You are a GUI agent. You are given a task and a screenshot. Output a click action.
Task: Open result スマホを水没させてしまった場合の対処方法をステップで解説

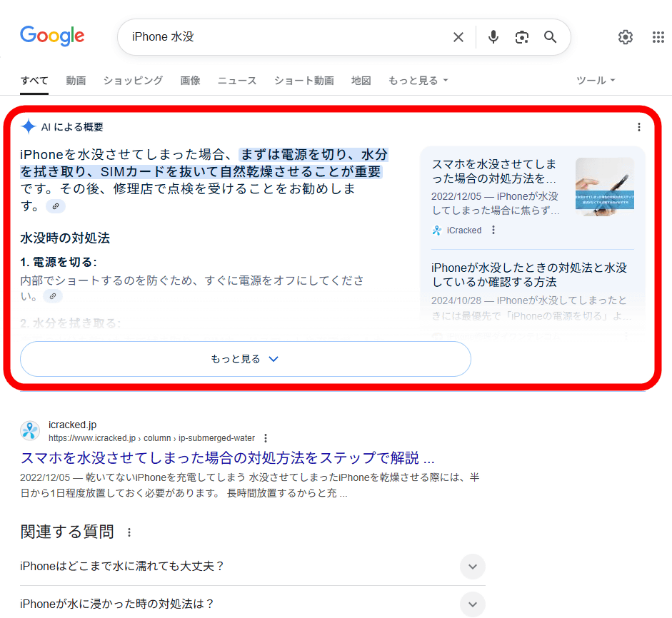tap(227, 458)
